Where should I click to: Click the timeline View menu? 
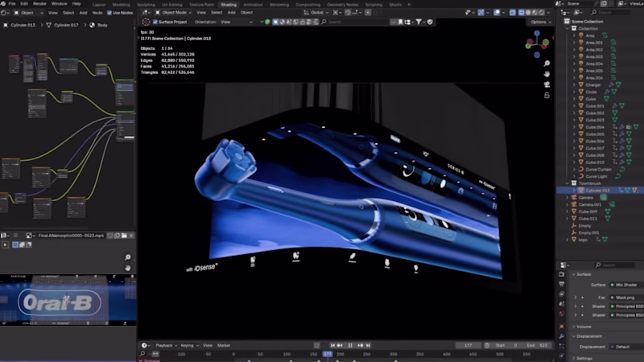point(208,345)
